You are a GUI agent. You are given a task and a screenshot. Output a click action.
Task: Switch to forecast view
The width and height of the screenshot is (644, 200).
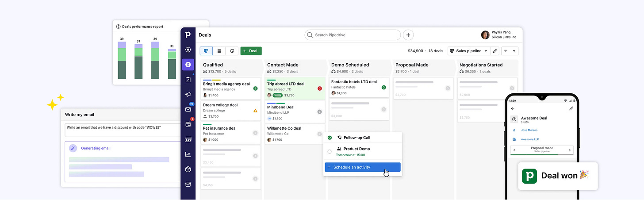click(x=232, y=51)
